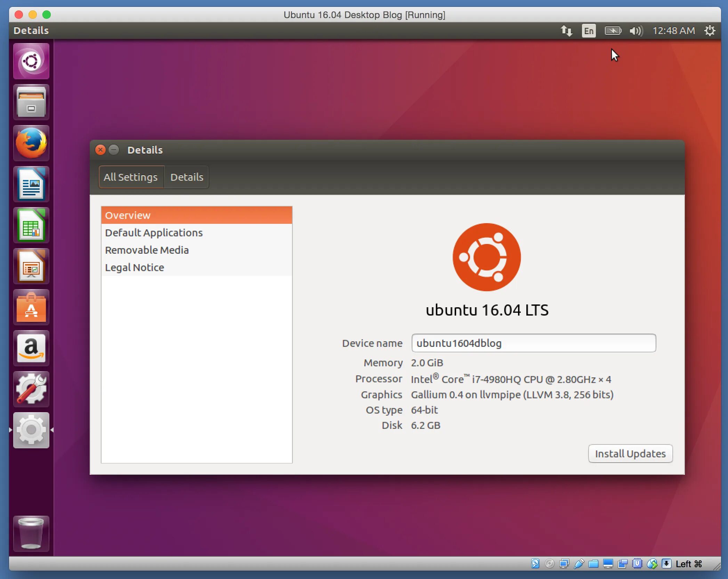Open the Ubuntu Dash search launcher
The width and height of the screenshot is (728, 579).
31,62
